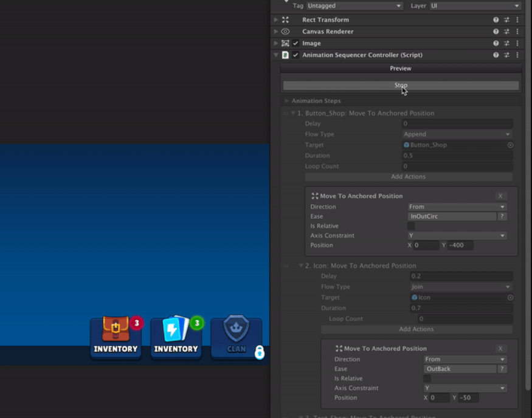Open help for Image component
Screen dimensions: 532x418
[x=496, y=43]
